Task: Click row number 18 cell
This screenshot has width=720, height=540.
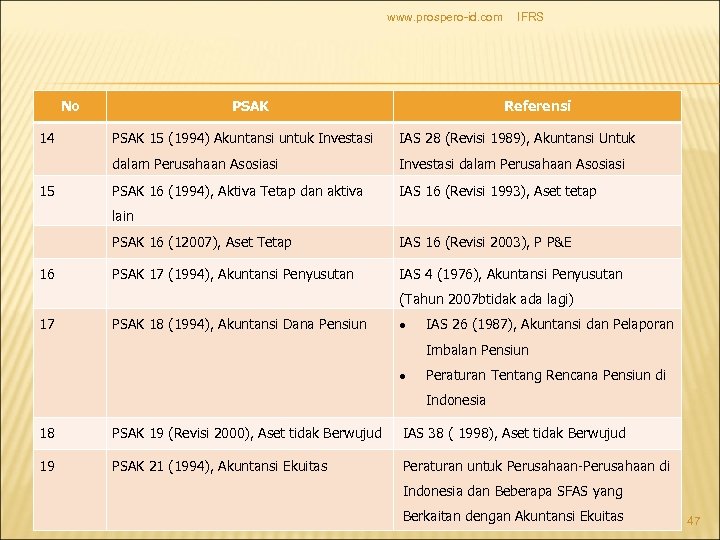Action: coord(70,433)
